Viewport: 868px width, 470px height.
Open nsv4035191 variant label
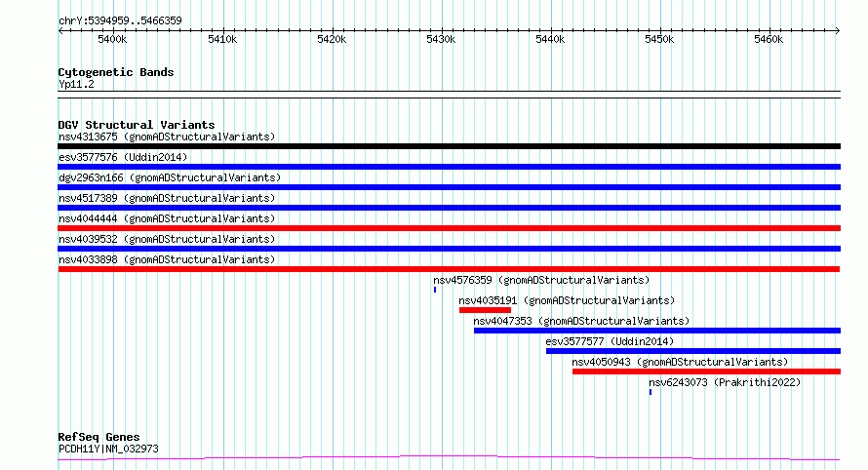point(567,300)
